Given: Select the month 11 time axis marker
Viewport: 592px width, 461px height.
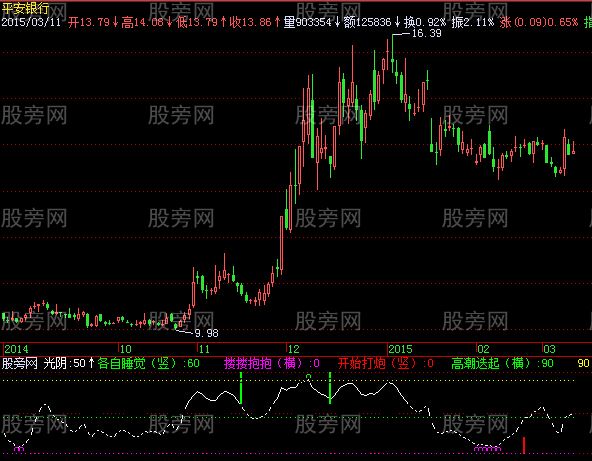Looking at the screenshot, I should (204, 349).
